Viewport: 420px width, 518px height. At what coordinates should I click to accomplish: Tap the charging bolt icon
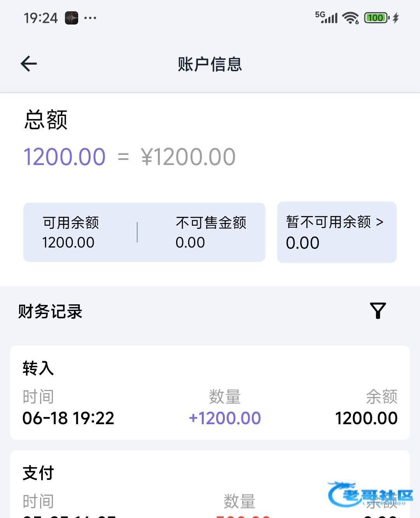396,18
